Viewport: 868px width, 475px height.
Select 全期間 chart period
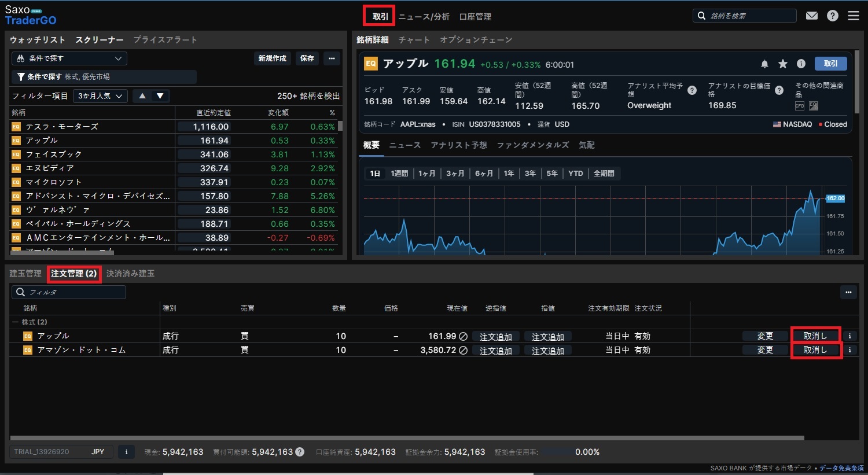point(604,174)
